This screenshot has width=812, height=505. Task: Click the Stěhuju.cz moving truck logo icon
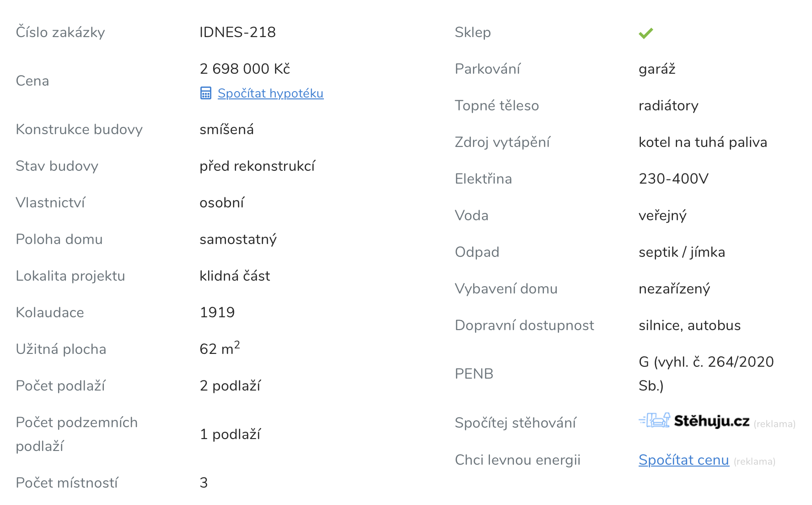click(x=655, y=420)
